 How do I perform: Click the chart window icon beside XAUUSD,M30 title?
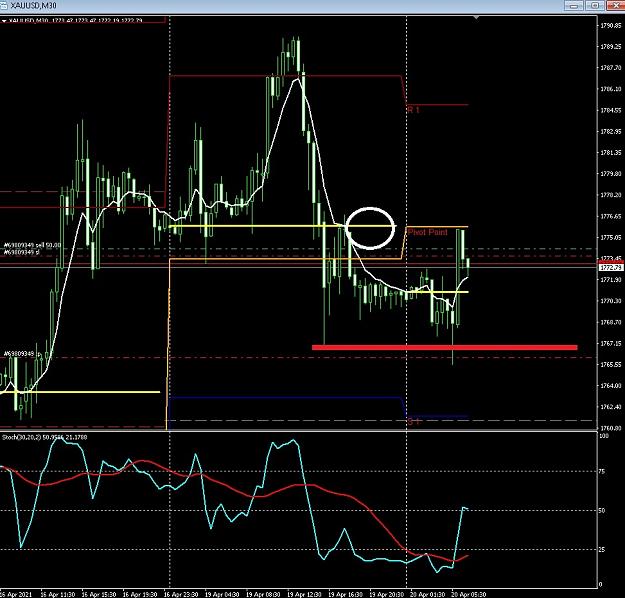pos(3,5)
